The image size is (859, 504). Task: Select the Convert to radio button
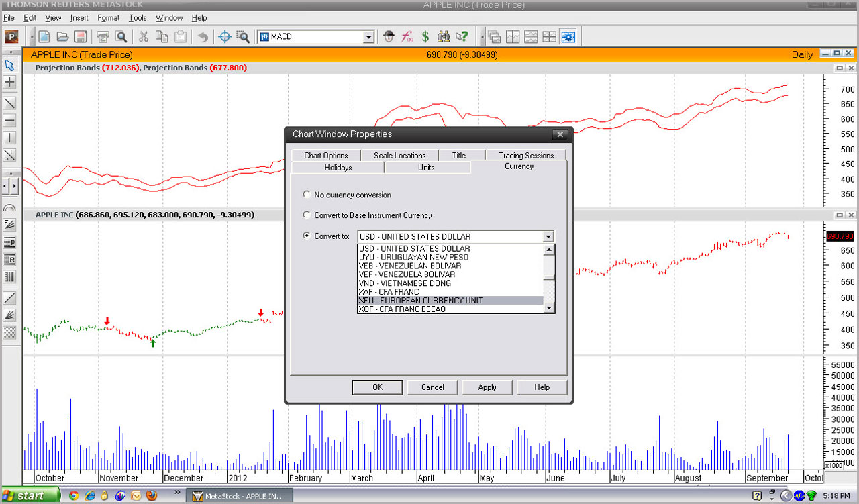tap(307, 236)
